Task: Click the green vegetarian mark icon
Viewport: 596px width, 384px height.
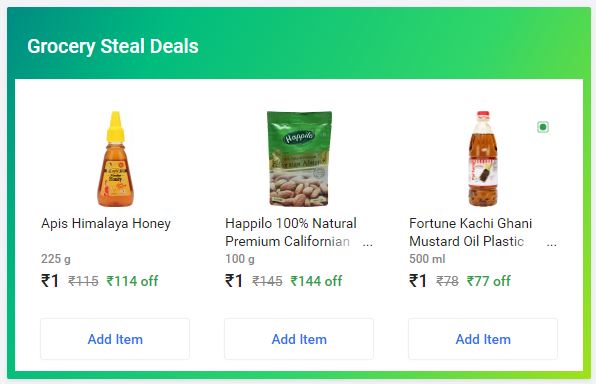Action: coord(543,127)
